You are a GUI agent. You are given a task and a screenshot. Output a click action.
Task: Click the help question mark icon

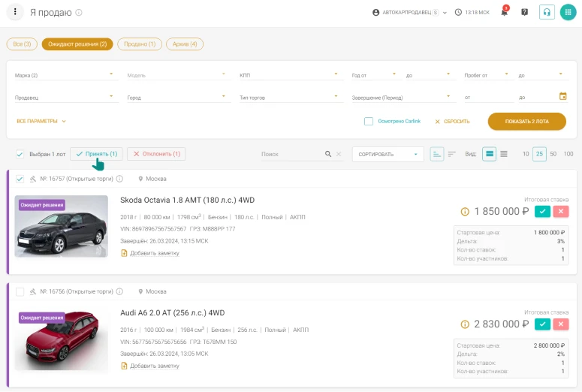tap(524, 13)
